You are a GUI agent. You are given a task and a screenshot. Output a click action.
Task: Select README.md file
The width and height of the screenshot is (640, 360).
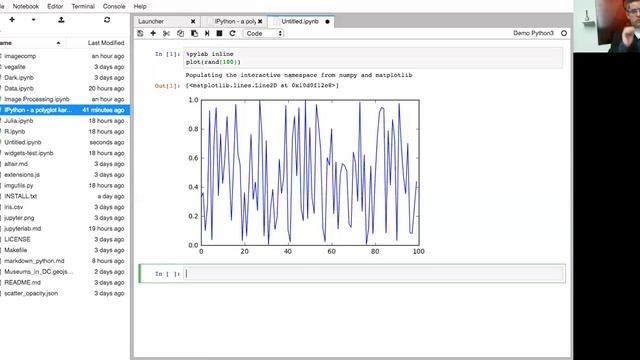coord(65,282)
